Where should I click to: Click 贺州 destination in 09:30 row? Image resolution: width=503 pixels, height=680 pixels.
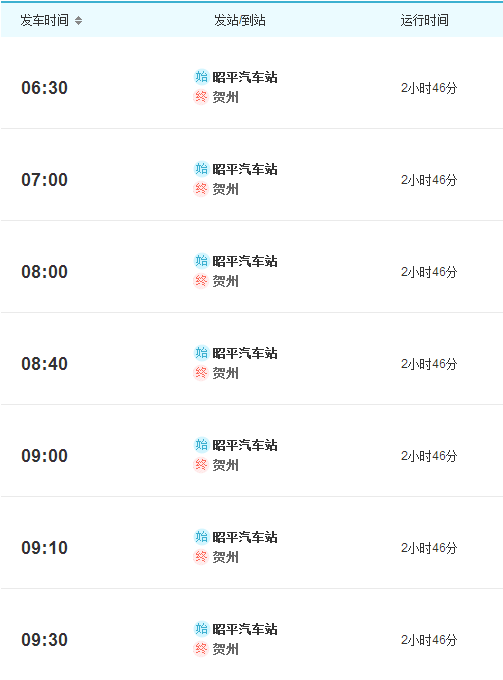click(x=225, y=649)
